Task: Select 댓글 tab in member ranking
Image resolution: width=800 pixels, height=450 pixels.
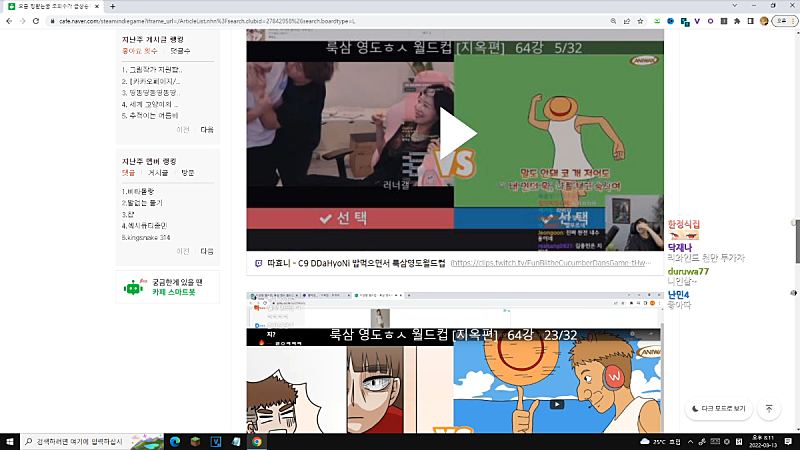Action: click(129, 173)
